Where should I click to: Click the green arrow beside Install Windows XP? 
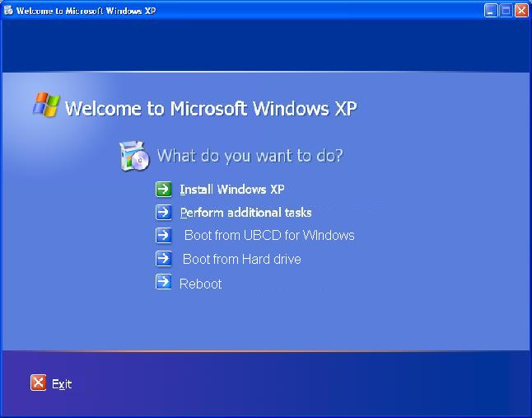tap(164, 189)
